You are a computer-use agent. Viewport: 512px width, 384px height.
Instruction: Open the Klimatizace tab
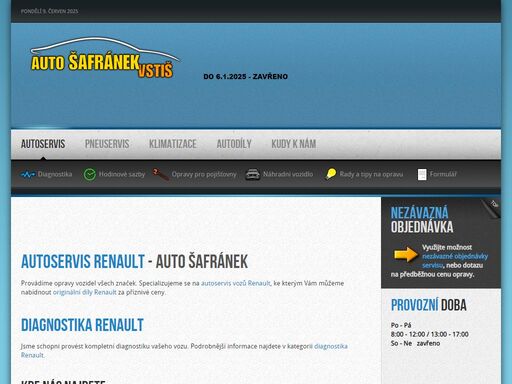(173, 144)
